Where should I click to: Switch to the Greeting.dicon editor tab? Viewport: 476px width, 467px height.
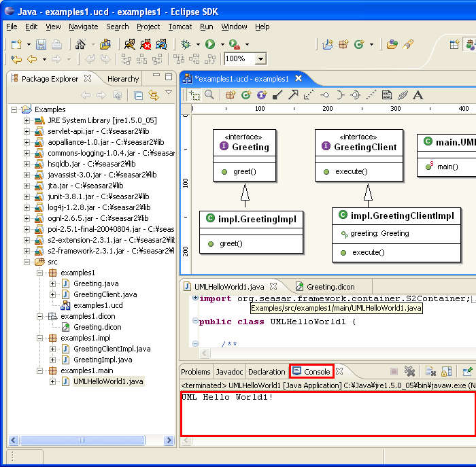pyautogui.click(x=330, y=286)
